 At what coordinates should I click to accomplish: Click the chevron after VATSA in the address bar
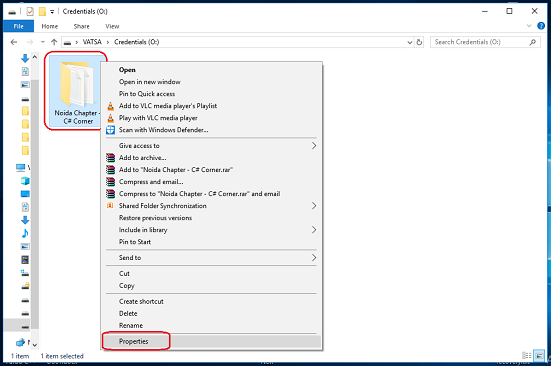tap(108, 43)
